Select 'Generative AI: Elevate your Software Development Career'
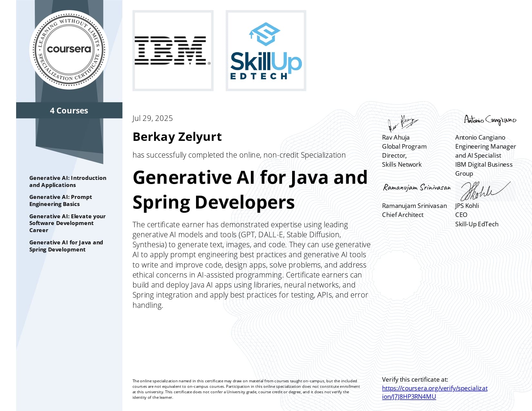Image resolution: width=532 pixels, height=411 pixels. (67, 223)
